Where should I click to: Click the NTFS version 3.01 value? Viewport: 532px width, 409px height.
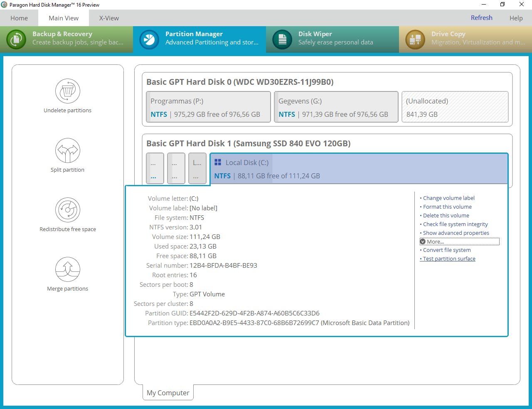pos(196,227)
